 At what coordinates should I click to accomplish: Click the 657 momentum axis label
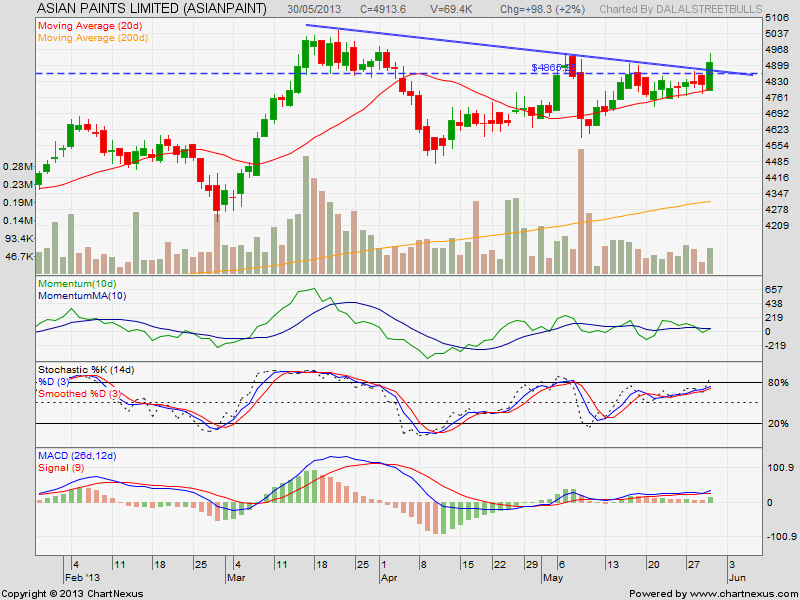point(774,289)
